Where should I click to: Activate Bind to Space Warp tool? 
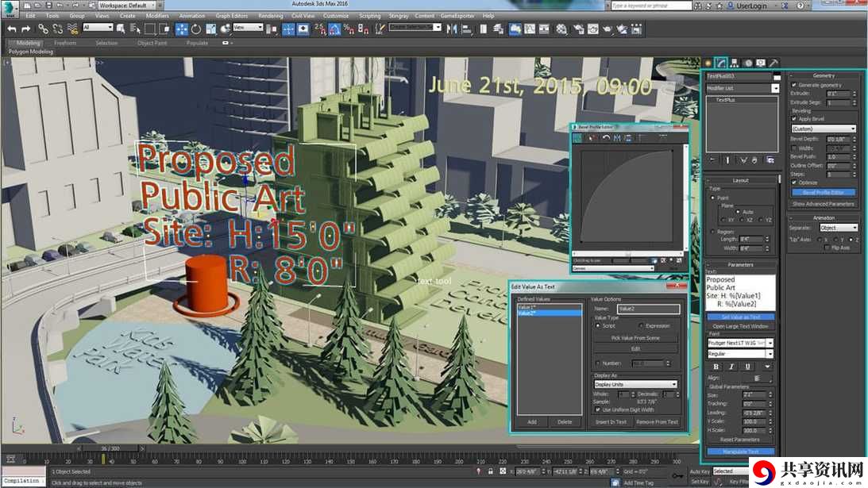point(72,29)
